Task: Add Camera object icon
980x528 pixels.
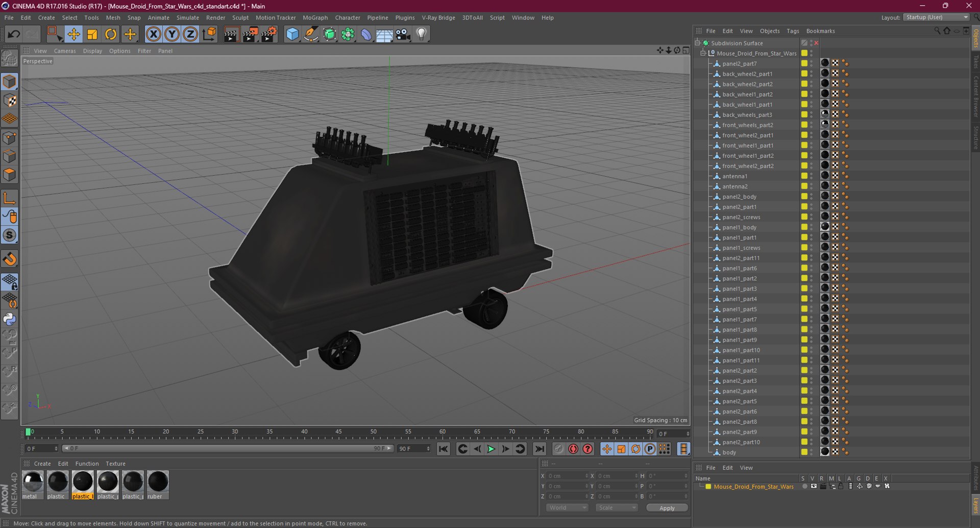Action: (403, 34)
